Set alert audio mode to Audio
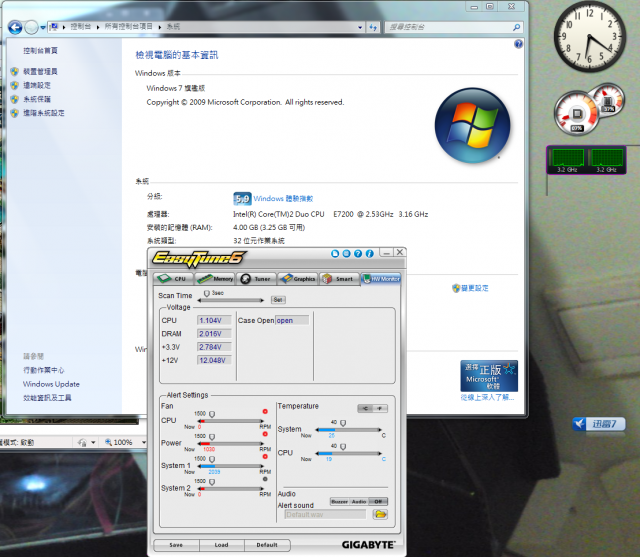Screen dimensions: 640x557 point(359,502)
